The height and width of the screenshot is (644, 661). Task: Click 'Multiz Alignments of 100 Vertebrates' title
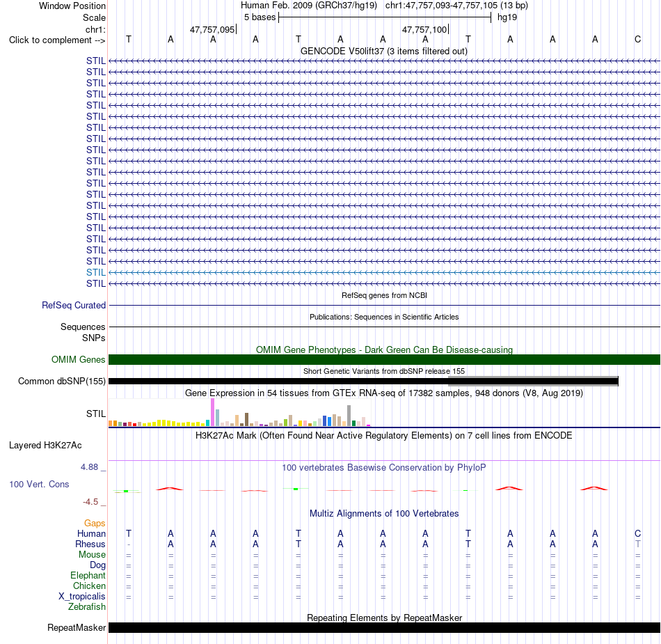(384, 513)
